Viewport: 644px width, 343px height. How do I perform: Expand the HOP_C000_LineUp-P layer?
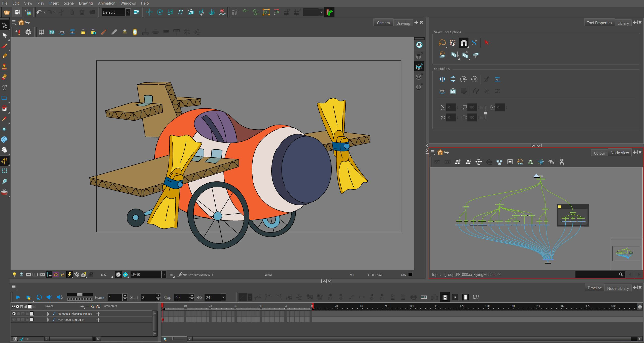(48, 320)
